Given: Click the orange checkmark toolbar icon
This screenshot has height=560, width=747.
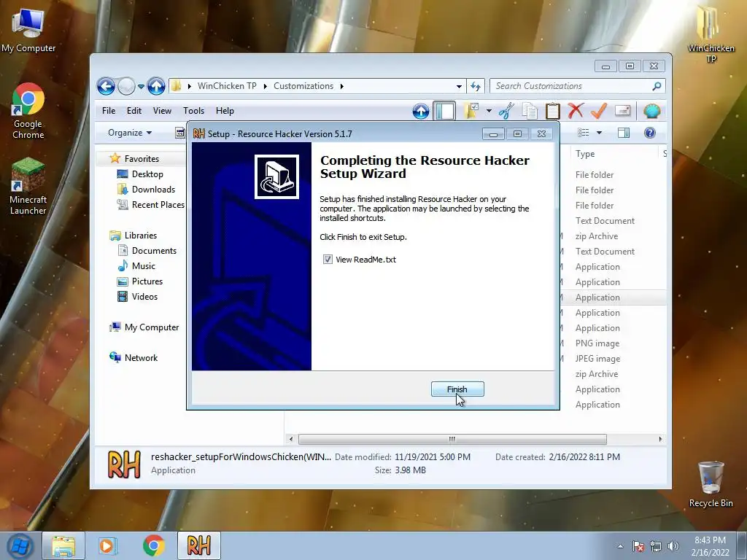Looking at the screenshot, I should (x=599, y=111).
